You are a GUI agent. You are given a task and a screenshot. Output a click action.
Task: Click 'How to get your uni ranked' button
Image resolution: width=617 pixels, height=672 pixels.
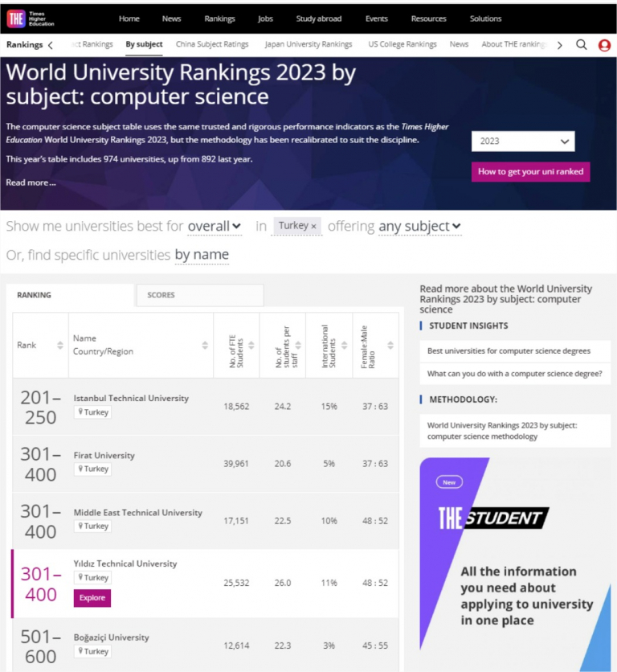pos(530,172)
